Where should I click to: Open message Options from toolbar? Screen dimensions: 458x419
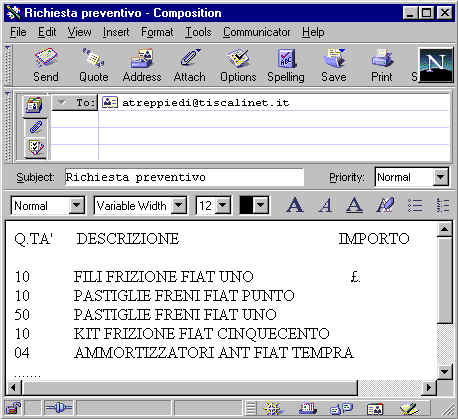pos(238,66)
